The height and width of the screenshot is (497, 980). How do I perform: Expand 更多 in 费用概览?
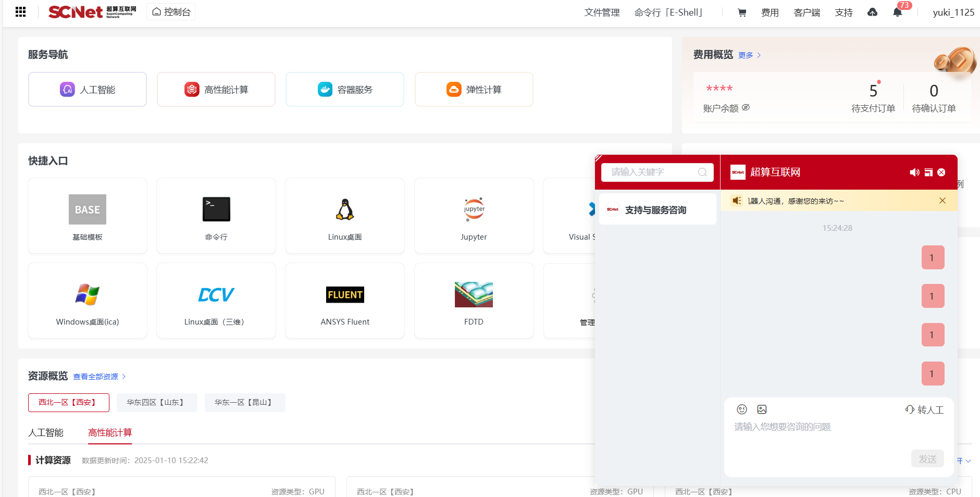pos(749,55)
